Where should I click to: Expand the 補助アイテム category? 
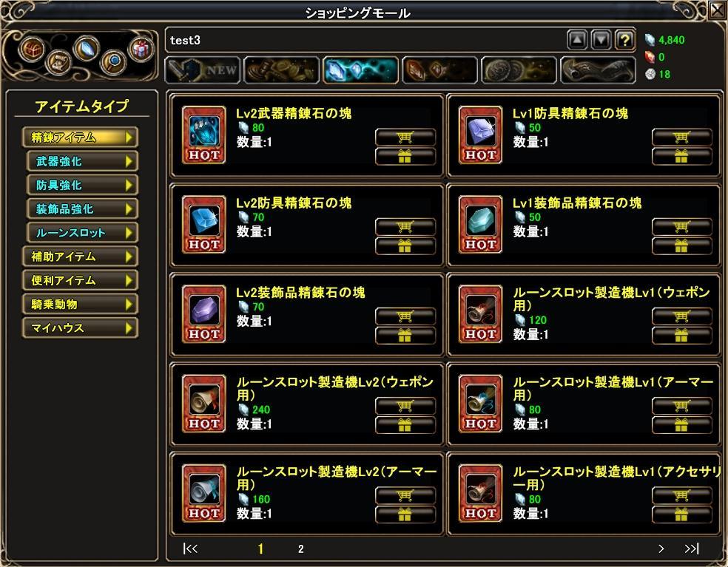(80, 257)
